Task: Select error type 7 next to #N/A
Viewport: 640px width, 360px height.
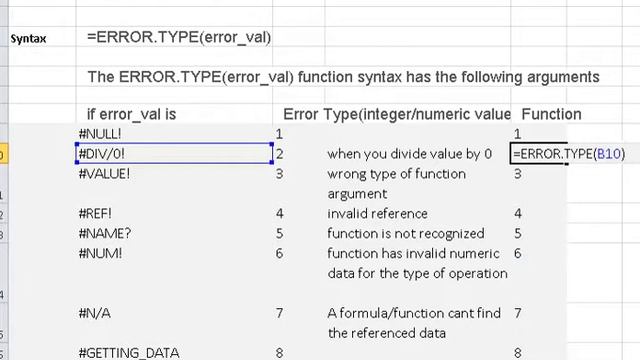Action: [279, 313]
